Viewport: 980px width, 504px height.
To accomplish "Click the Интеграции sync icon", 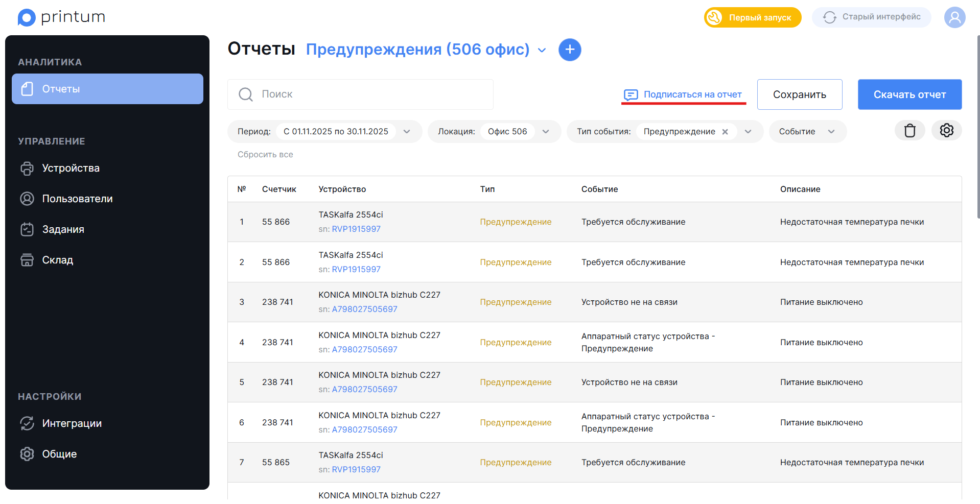I will click(x=27, y=423).
